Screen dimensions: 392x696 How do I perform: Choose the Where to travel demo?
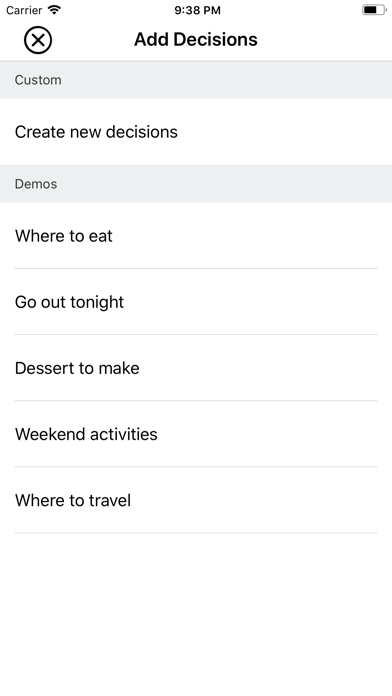(196, 500)
